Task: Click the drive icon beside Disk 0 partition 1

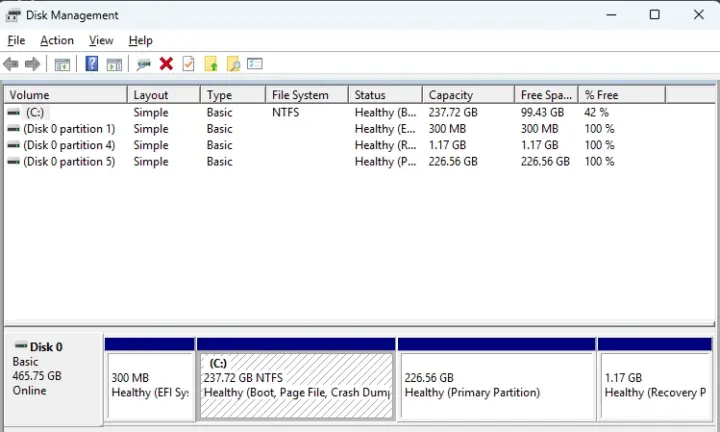Action: pos(14,129)
